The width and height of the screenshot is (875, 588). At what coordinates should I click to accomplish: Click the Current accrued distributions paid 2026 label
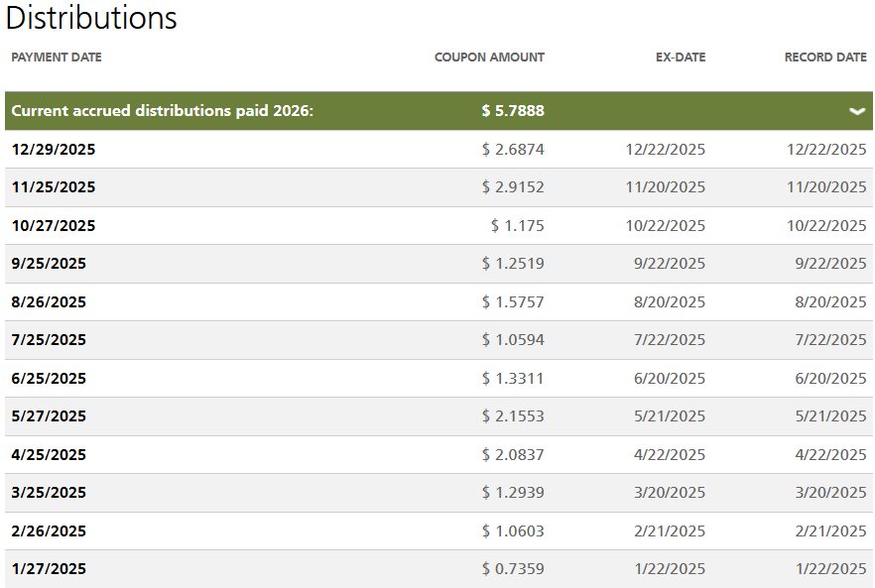162,111
